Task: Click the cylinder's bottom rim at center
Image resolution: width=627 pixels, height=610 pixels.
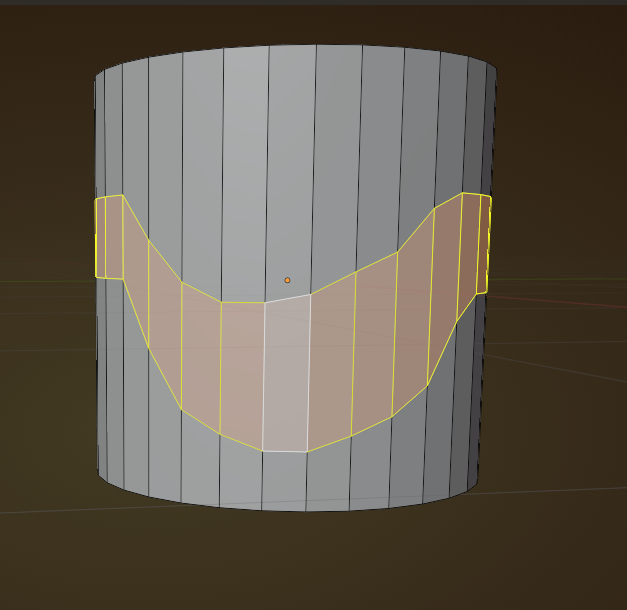Action: [290, 510]
